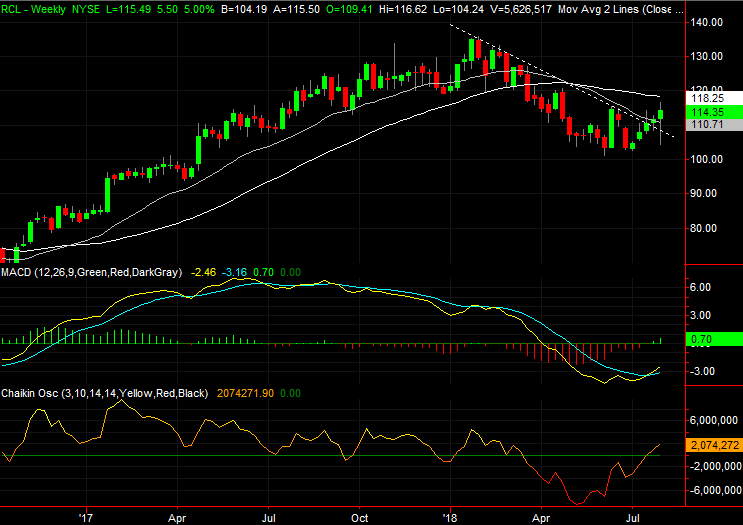
Task: Click the '18 year marker on time axis
Action: coord(451,518)
